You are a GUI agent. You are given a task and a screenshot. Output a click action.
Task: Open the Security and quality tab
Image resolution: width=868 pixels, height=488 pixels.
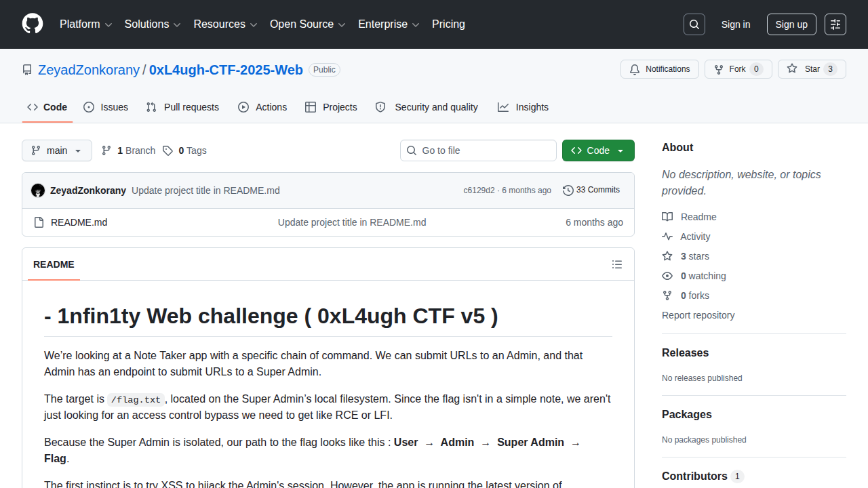(x=427, y=107)
